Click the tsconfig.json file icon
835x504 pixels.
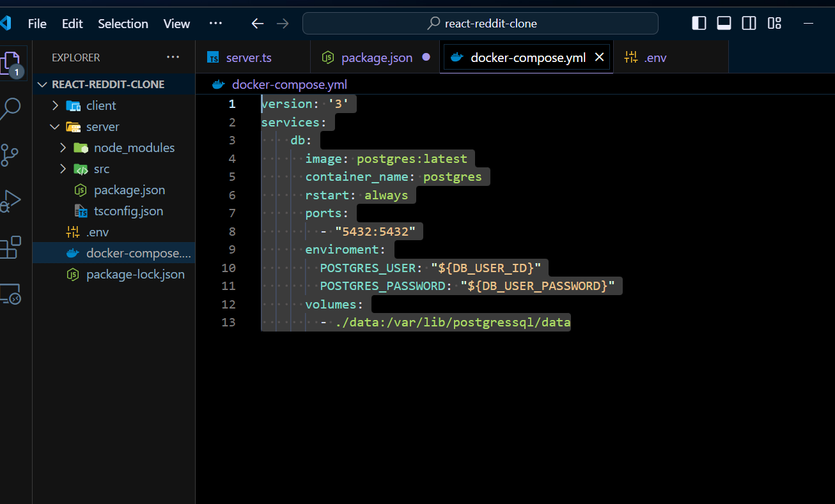(81, 211)
